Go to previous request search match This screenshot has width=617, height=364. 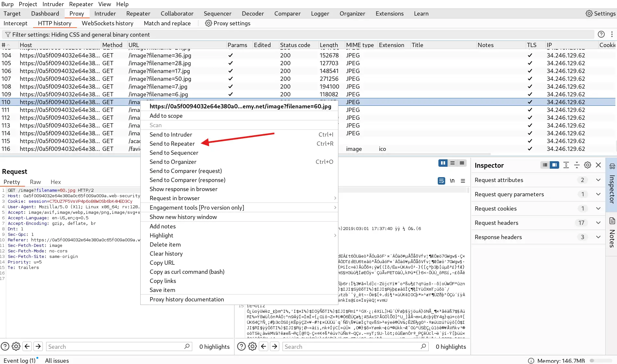click(27, 346)
